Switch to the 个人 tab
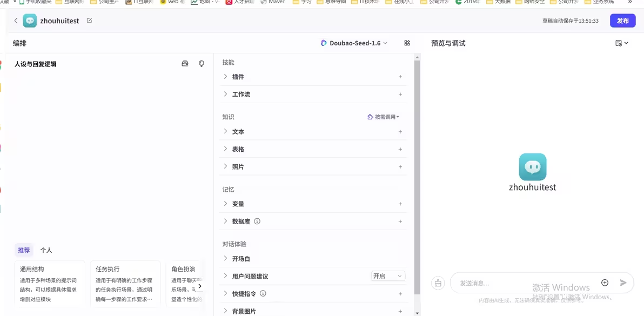Image resolution: width=644 pixels, height=316 pixels. pyautogui.click(x=46, y=250)
